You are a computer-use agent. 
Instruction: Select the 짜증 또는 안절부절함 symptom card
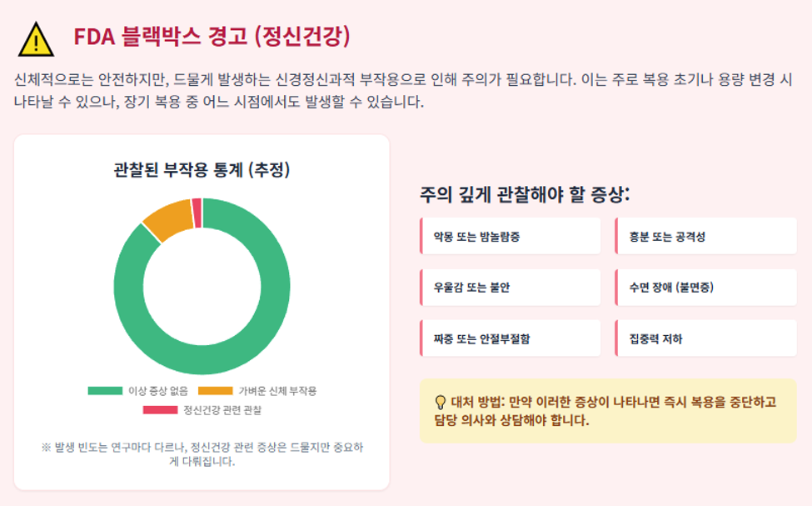click(x=510, y=338)
